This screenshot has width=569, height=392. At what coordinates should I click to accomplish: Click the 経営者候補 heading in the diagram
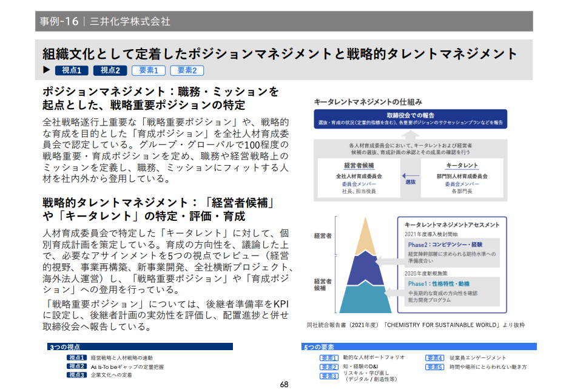(359, 165)
